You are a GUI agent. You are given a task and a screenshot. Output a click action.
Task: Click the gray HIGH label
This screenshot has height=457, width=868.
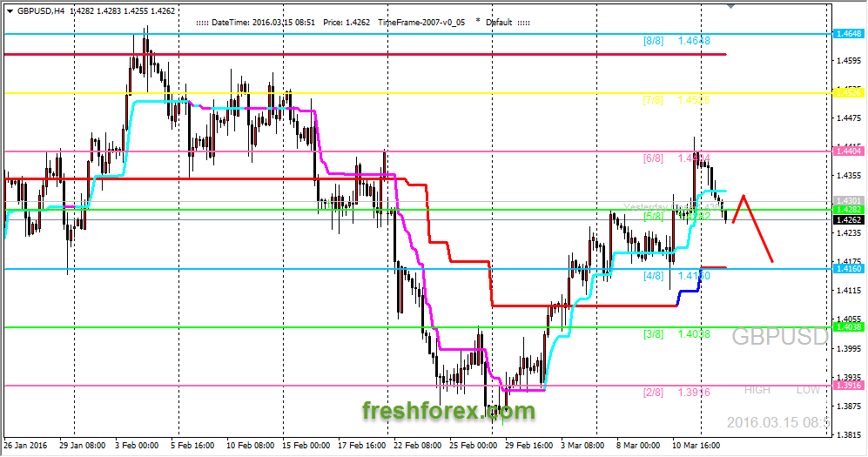(x=757, y=390)
